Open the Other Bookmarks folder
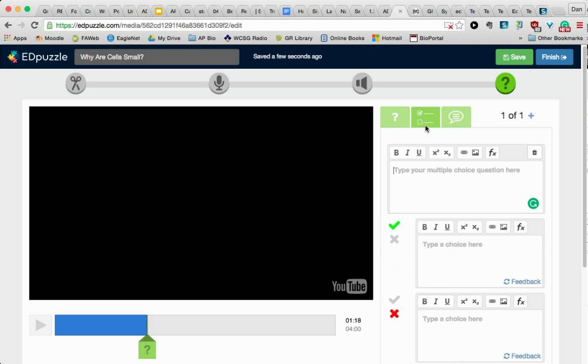 tap(556, 38)
